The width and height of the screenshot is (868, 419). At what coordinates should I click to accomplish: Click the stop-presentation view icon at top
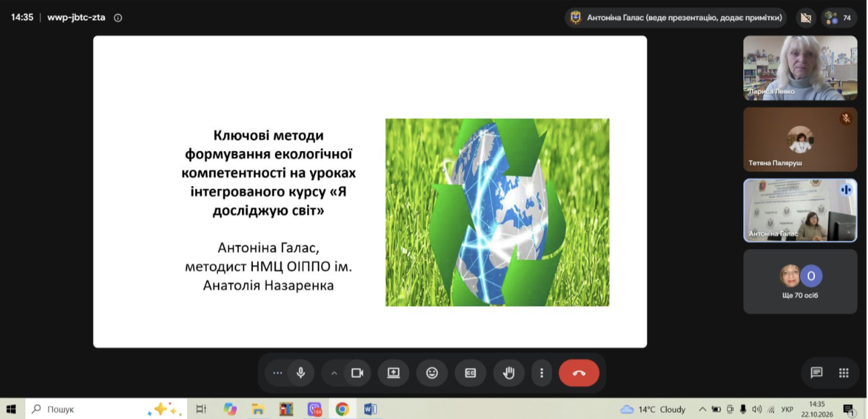click(x=806, y=17)
